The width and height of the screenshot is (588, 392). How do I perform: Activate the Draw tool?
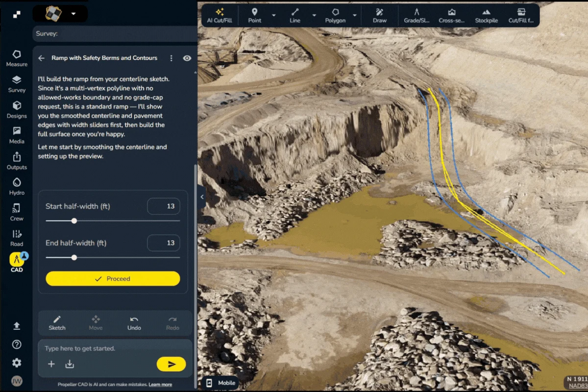point(379,15)
